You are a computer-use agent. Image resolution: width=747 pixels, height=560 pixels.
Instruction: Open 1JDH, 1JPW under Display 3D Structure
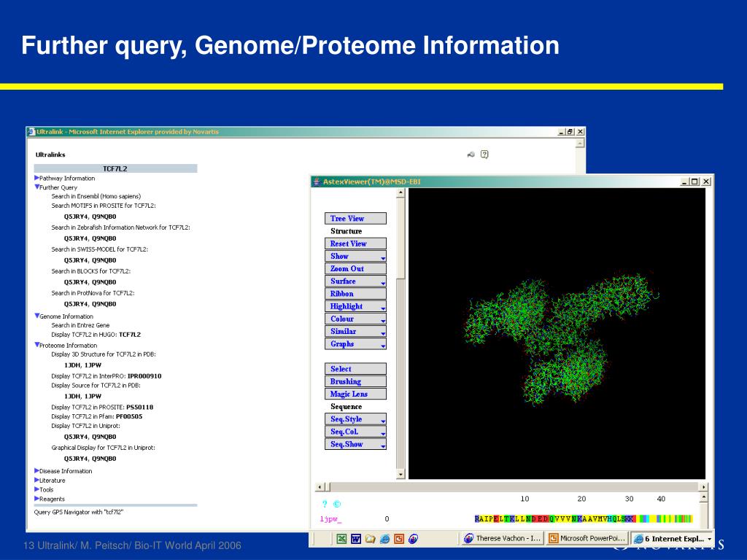point(83,365)
